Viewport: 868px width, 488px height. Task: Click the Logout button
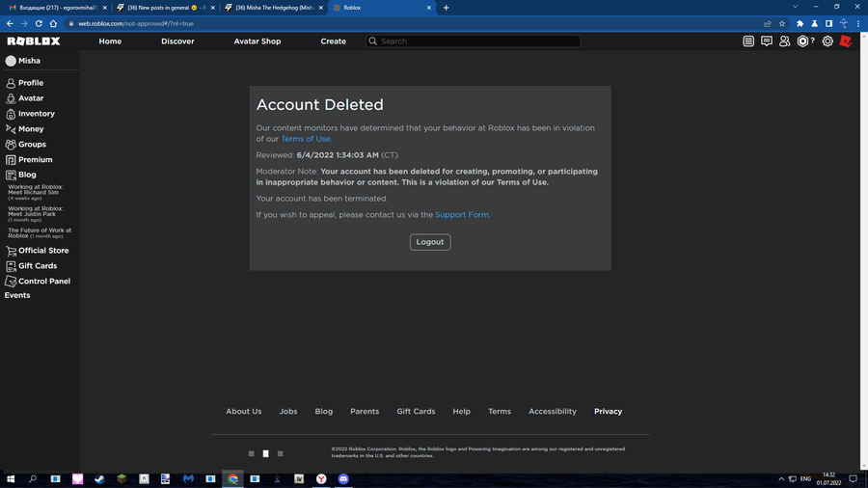(x=430, y=242)
